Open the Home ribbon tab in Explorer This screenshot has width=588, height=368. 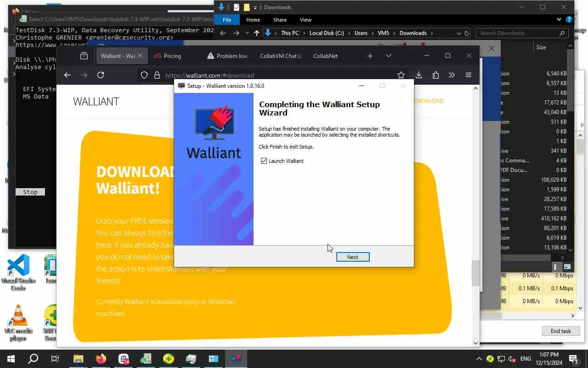click(253, 20)
